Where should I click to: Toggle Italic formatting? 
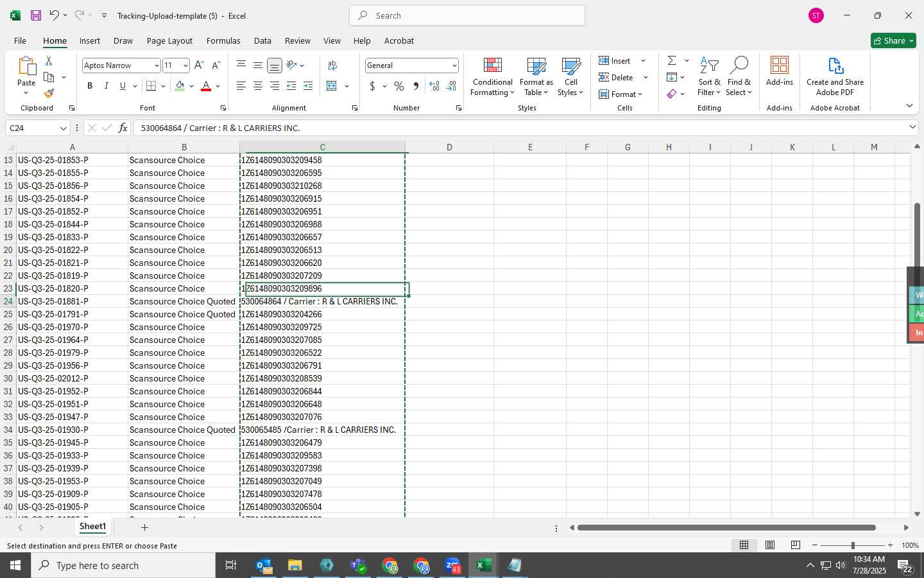coord(106,86)
